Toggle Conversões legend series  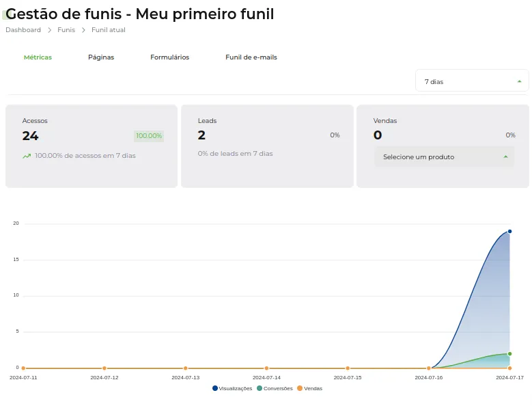pos(275,388)
